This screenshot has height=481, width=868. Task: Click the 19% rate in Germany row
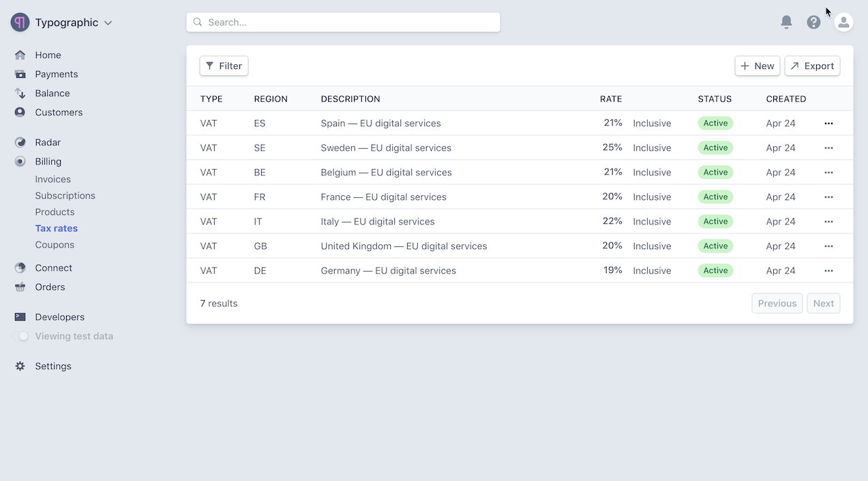click(613, 270)
